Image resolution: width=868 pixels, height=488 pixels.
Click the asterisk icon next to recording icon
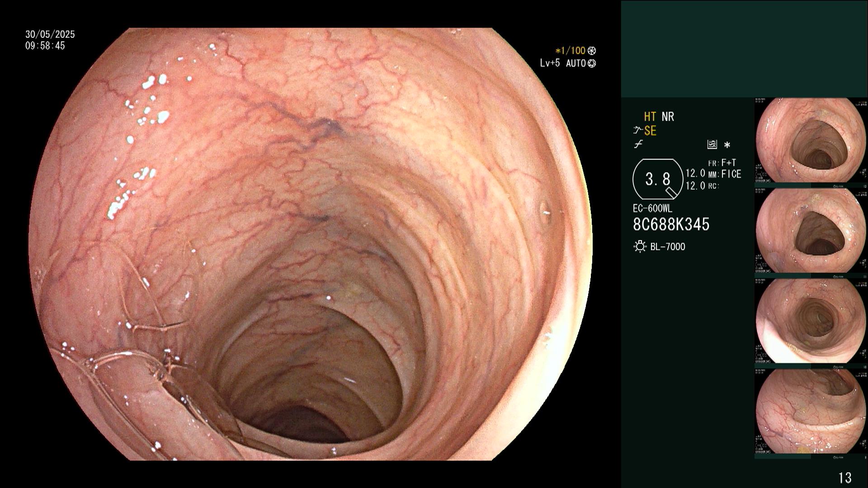[x=727, y=145]
